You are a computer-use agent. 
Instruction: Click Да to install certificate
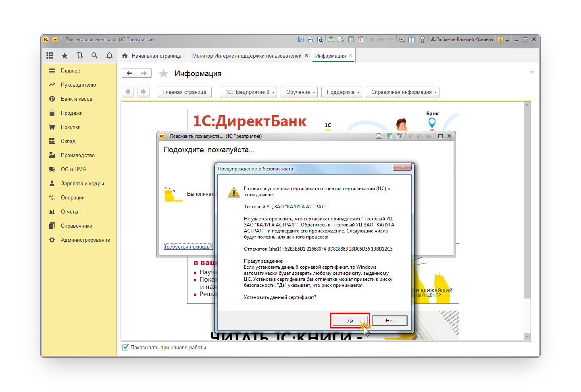pos(350,321)
